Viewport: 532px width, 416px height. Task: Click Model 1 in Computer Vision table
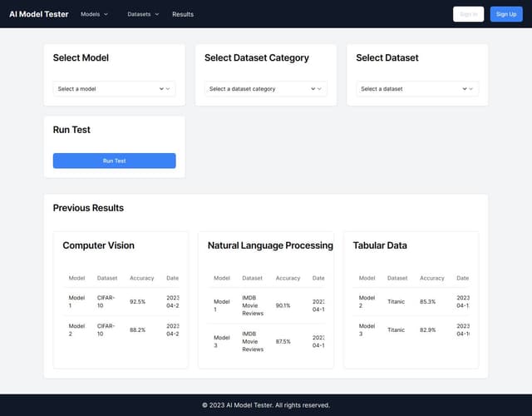coord(76,301)
